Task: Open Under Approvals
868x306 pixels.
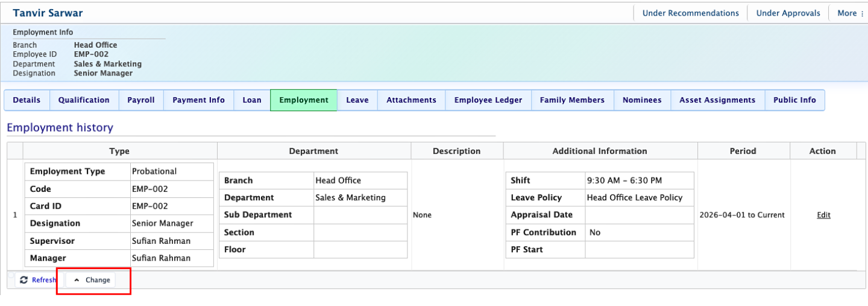Action: pos(788,13)
